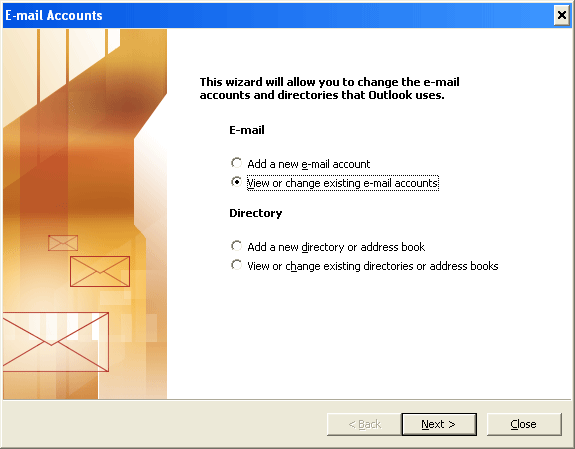Click the large envelope graphic at the bottom left
The height and width of the screenshot is (449, 575).
(56, 342)
